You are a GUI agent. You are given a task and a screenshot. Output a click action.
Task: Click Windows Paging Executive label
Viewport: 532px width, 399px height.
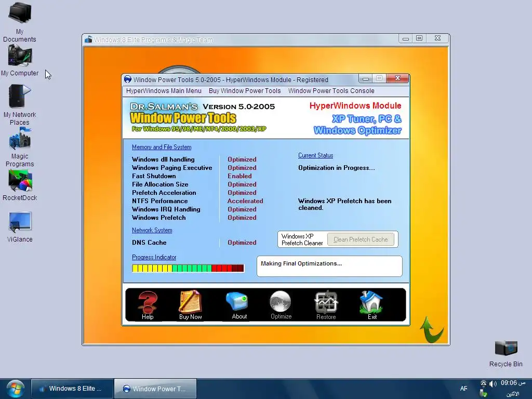(172, 168)
